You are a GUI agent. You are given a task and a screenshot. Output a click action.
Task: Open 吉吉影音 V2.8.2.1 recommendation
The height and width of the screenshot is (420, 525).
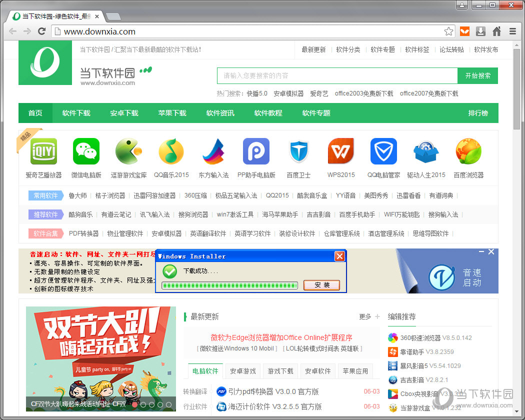click(424, 380)
